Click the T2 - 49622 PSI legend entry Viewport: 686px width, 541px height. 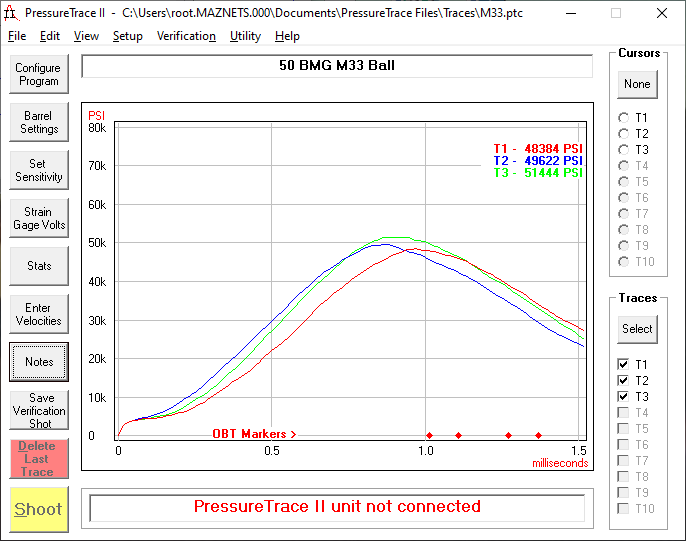[x=538, y=161]
